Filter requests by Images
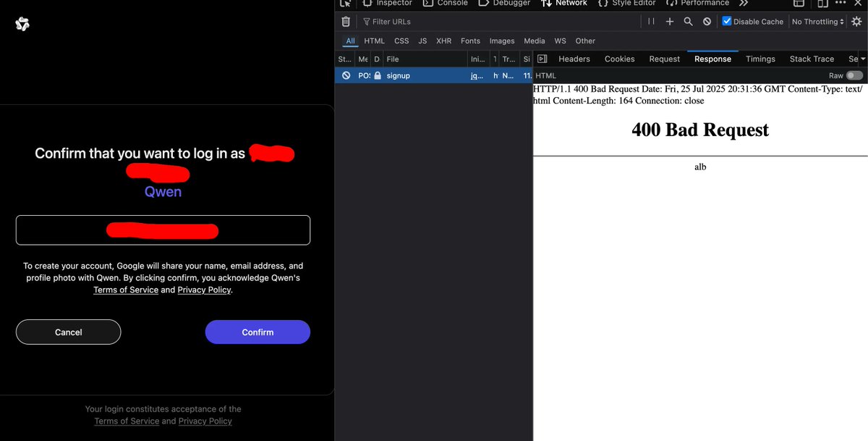This screenshot has width=868, height=441. coord(502,41)
